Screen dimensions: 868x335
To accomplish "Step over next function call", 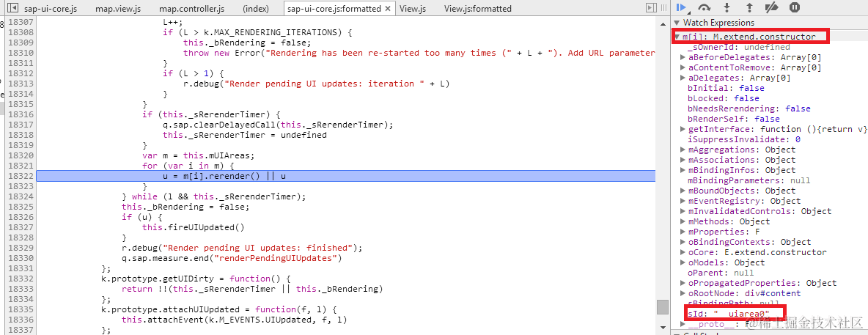I will click(x=704, y=8).
